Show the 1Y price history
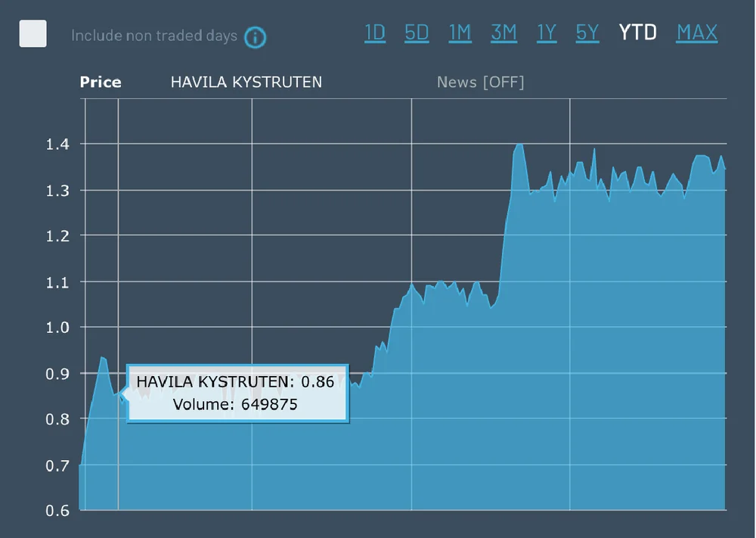Image resolution: width=756 pixels, height=538 pixels. [547, 33]
